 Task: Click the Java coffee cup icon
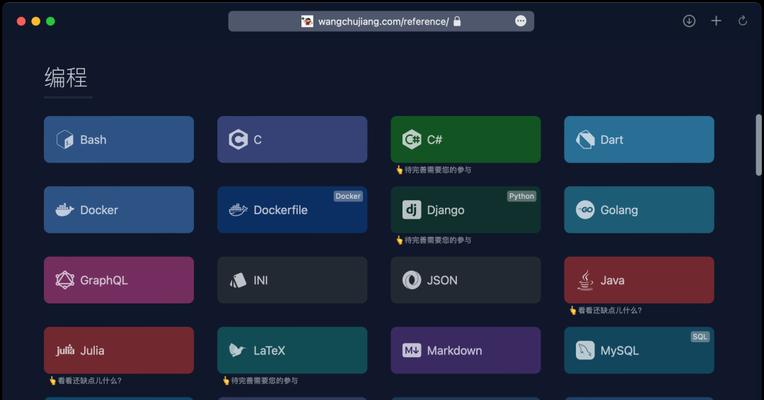pos(585,280)
